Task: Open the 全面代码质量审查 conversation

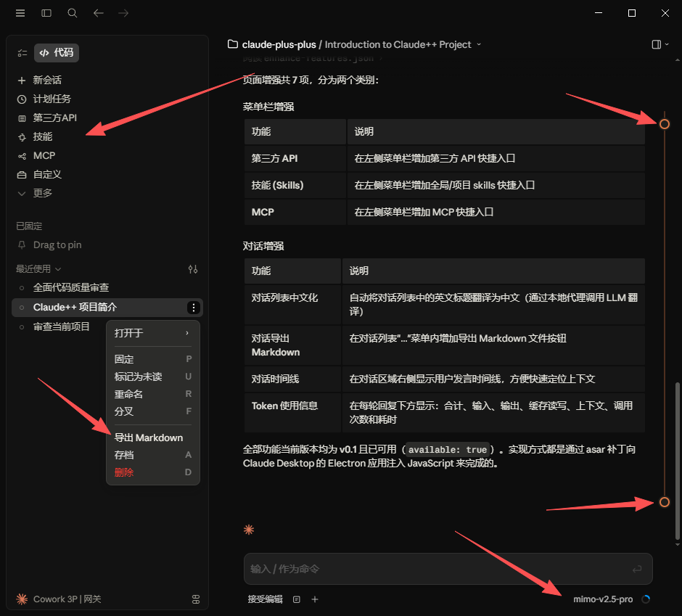Action: coord(71,287)
